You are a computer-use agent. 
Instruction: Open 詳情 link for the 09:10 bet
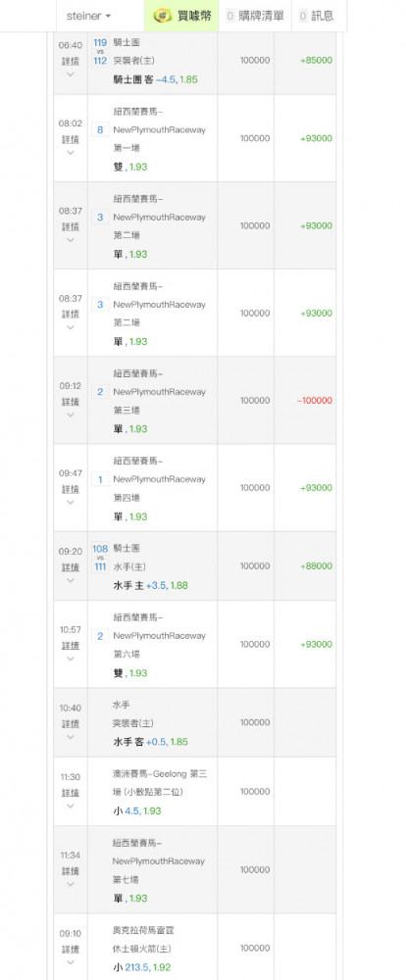point(70,950)
